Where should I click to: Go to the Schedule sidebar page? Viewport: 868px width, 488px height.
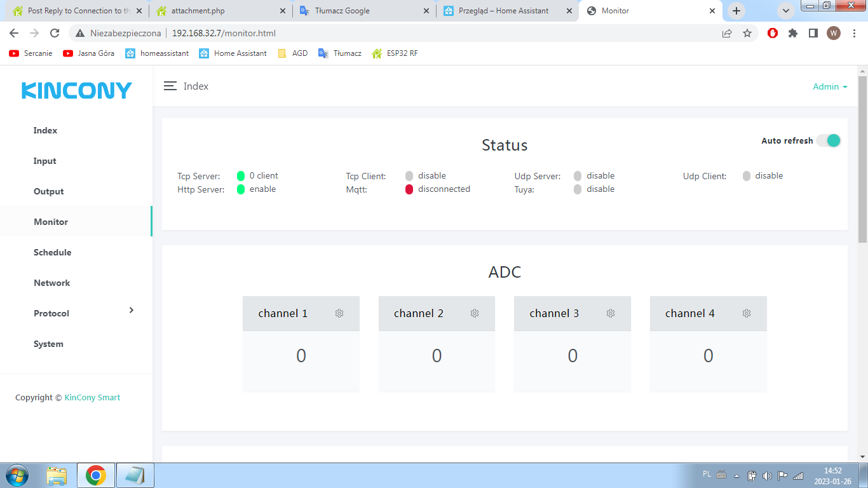pyautogui.click(x=52, y=252)
